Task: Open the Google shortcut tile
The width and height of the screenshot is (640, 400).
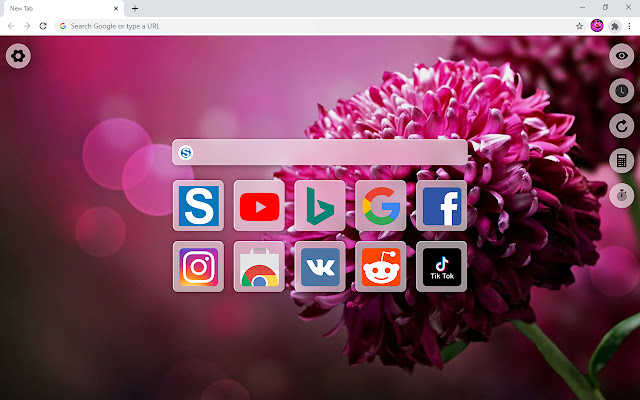Action: [x=381, y=206]
